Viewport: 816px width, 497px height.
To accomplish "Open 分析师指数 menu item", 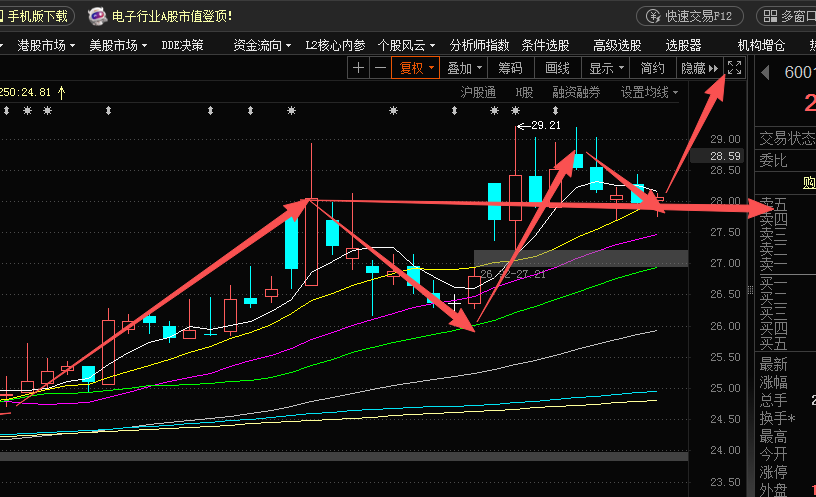I will pyautogui.click(x=479, y=45).
